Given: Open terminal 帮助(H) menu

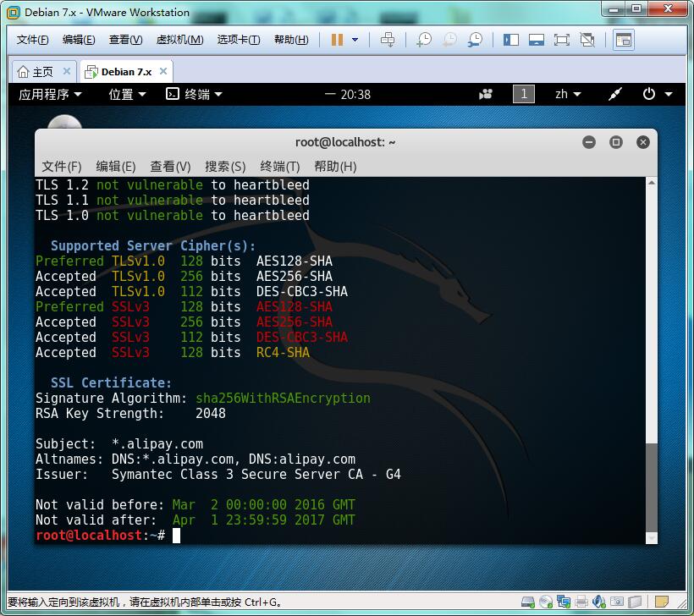Looking at the screenshot, I should pos(335,167).
